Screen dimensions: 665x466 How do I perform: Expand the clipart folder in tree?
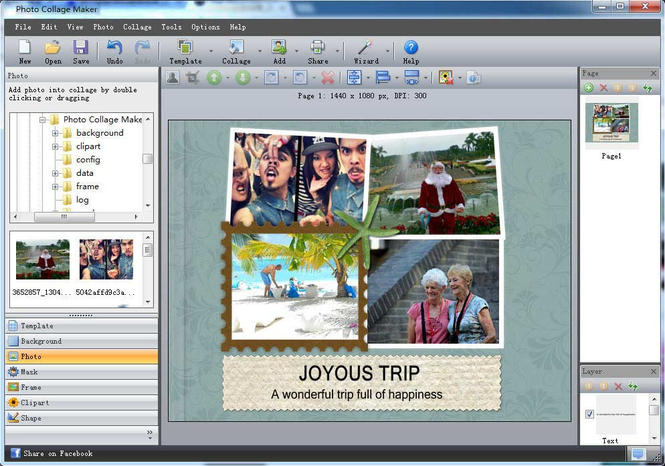pyautogui.click(x=55, y=147)
